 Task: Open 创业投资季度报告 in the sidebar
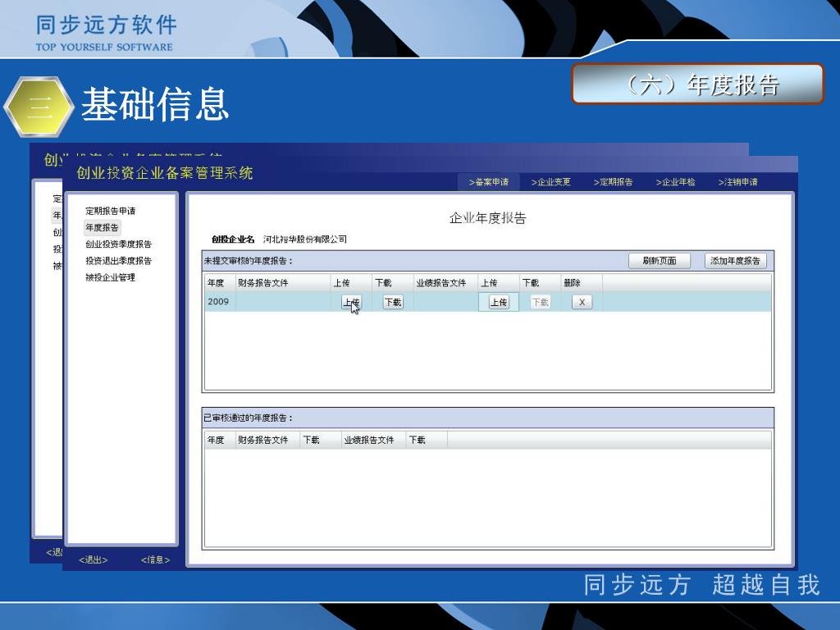pyautogui.click(x=118, y=244)
